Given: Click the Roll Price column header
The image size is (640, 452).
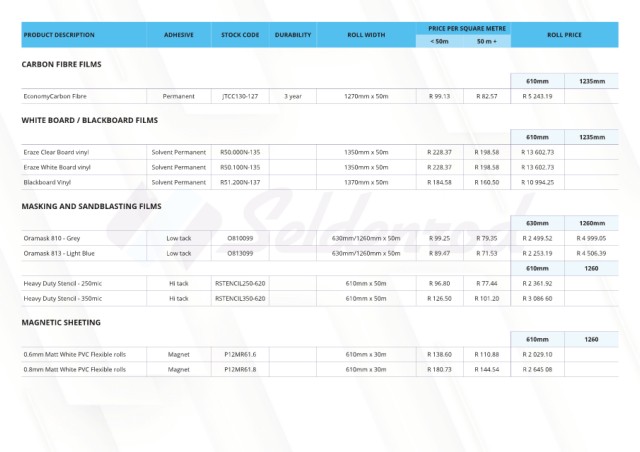Looking at the screenshot, I should (564, 35).
